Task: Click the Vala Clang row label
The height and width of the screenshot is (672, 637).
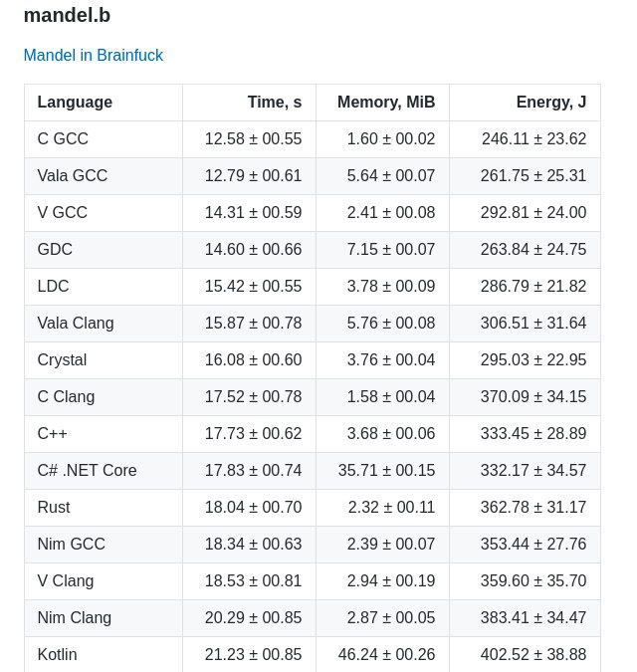Action: tap(76, 324)
